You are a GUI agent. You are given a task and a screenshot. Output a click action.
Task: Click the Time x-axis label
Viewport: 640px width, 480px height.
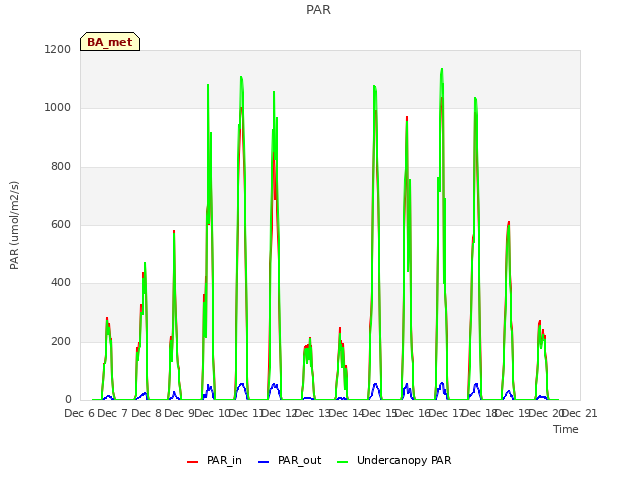(566, 429)
